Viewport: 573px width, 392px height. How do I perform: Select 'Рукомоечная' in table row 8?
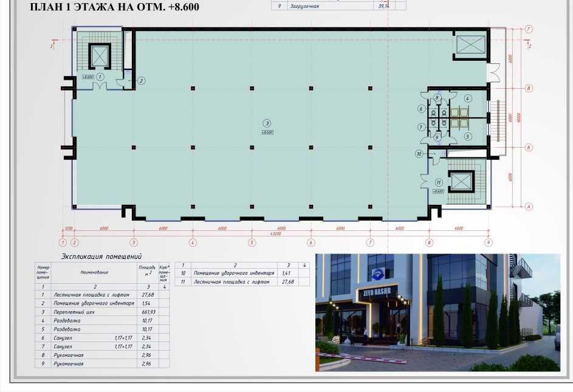coord(68,355)
